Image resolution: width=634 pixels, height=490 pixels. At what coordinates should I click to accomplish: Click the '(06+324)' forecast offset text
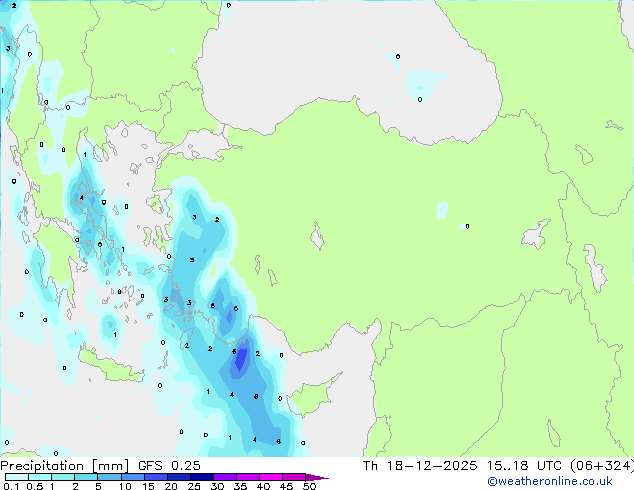coord(601,466)
